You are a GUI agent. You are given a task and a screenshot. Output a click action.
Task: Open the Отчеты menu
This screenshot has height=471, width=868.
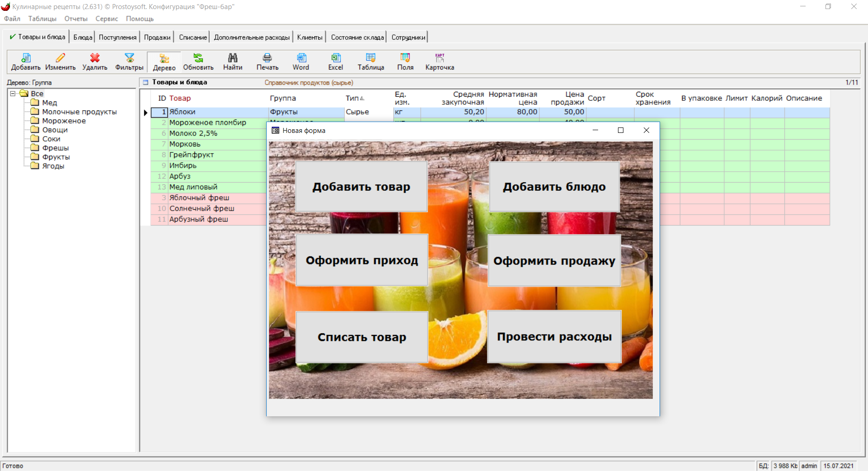click(x=75, y=19)
